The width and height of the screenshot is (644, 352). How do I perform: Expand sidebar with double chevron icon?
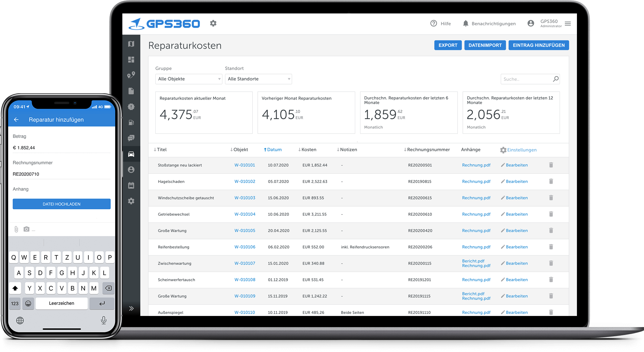(131, 308)
